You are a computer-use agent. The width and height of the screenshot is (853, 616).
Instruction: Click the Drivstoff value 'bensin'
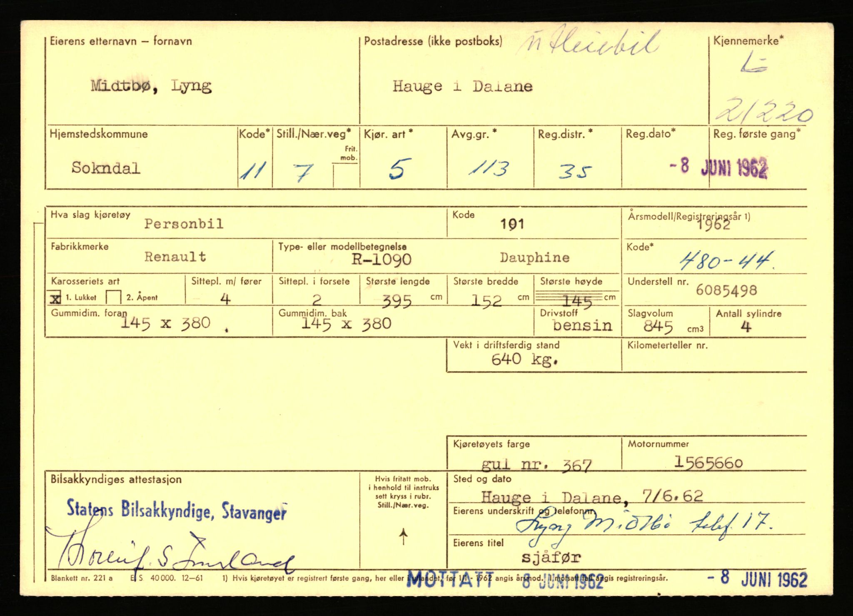pos(582,326)
